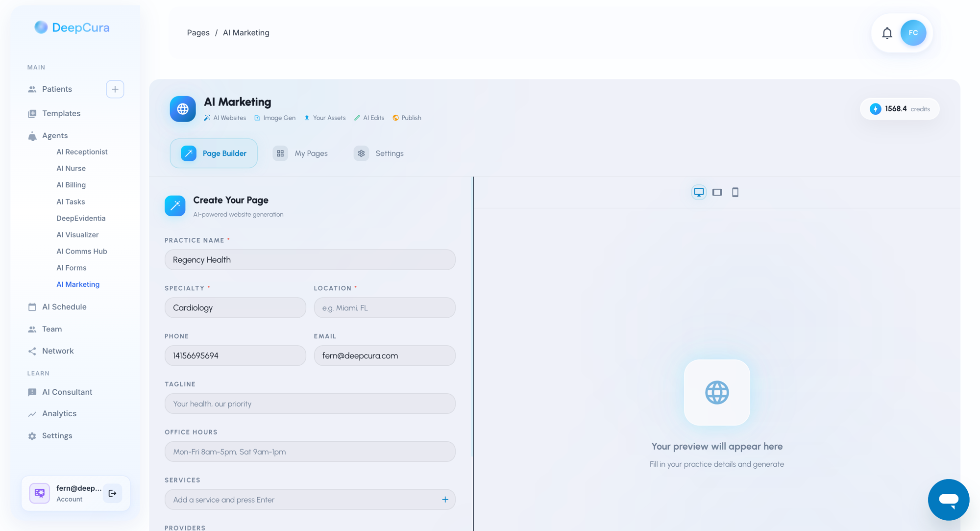
Task: Click the AI Marketing globe icon
Action: (x=183, y=109)
